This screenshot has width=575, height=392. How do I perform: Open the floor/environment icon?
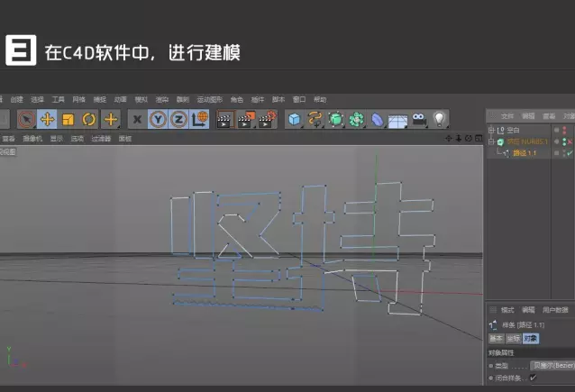tap(397, 121)
